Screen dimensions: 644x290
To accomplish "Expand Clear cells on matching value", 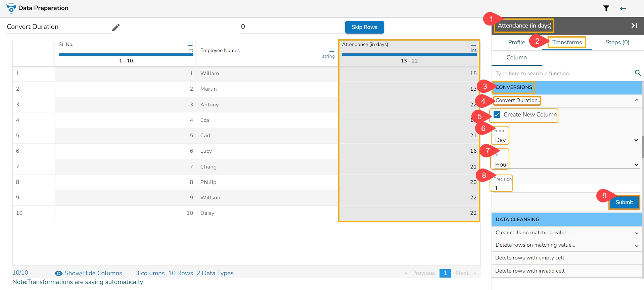I will pyautogui.click(x=636, y=233).
